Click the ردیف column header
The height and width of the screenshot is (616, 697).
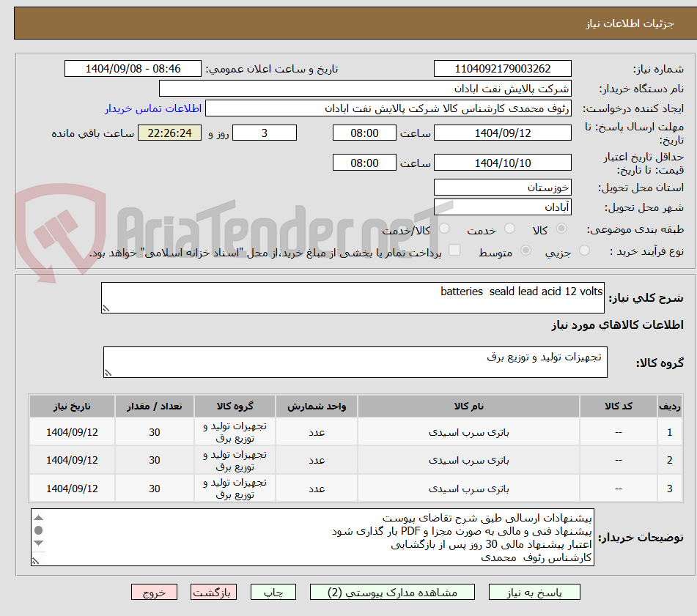[x=669, y=406]
